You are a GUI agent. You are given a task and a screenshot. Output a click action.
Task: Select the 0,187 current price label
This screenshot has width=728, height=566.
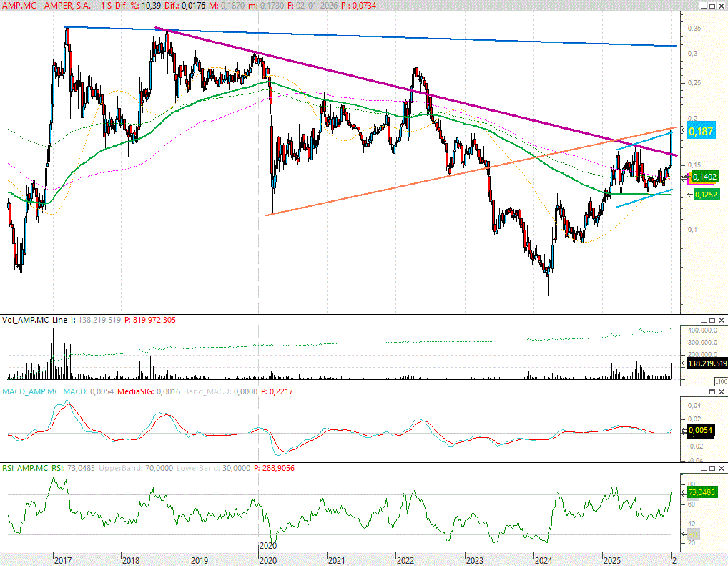click(x=701, y=132)
